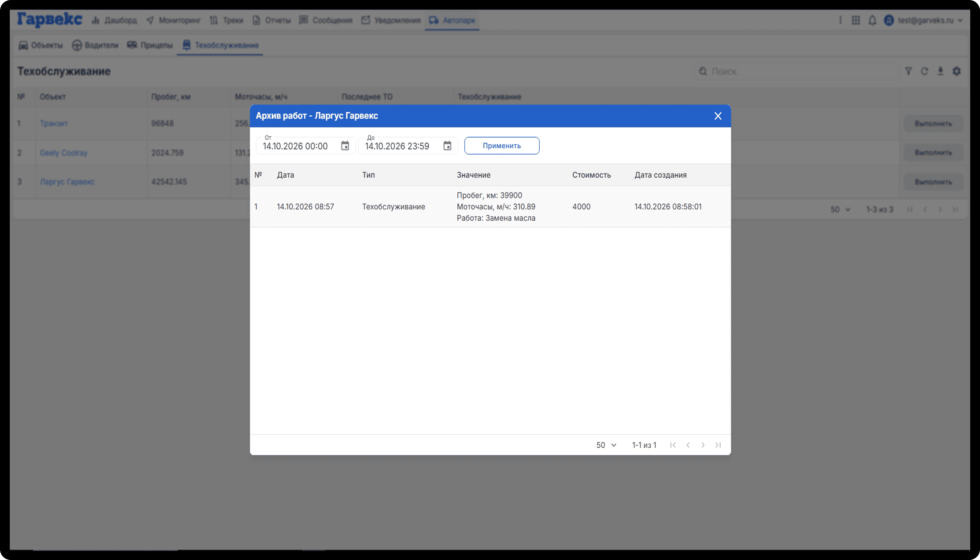Open calendar picker for От date
This screenshot has width=980, height=560.
click(x=345, y=146)
